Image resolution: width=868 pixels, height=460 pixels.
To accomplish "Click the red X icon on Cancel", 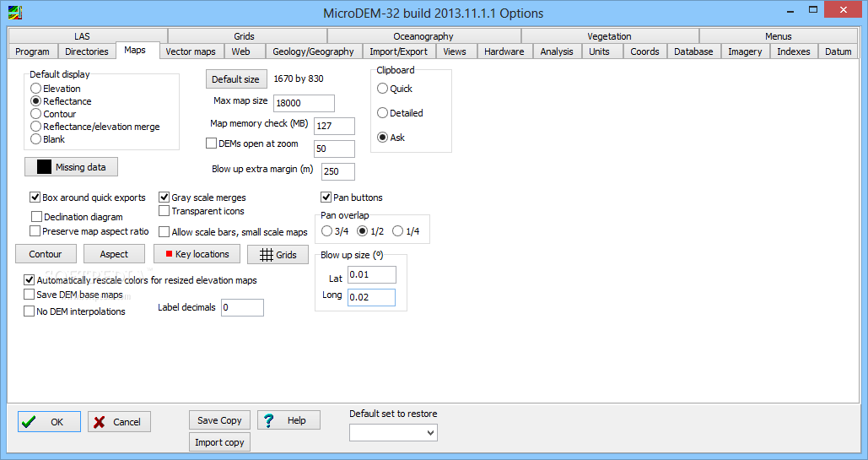I will click(100, 422).
